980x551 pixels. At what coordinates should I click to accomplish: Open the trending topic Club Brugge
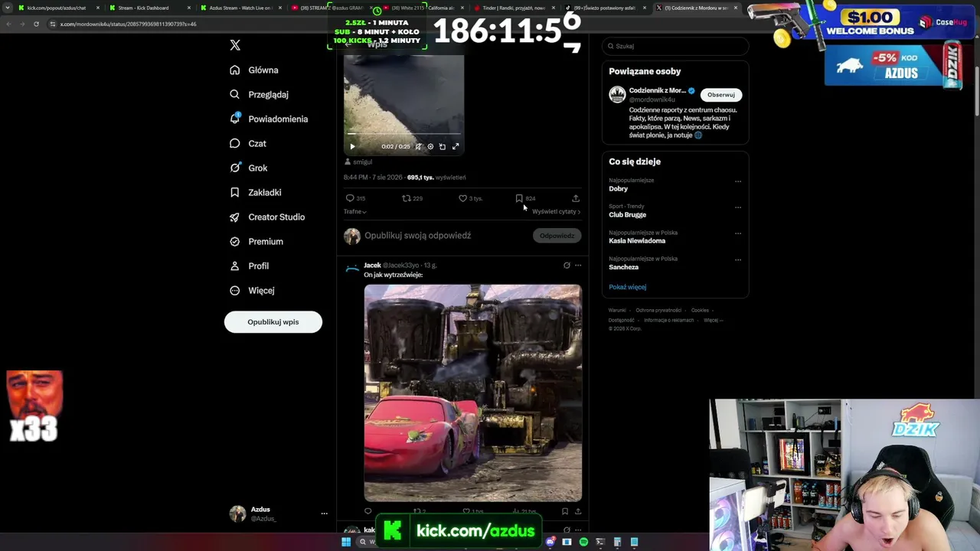pyautogui.click(x=627, y=215)
